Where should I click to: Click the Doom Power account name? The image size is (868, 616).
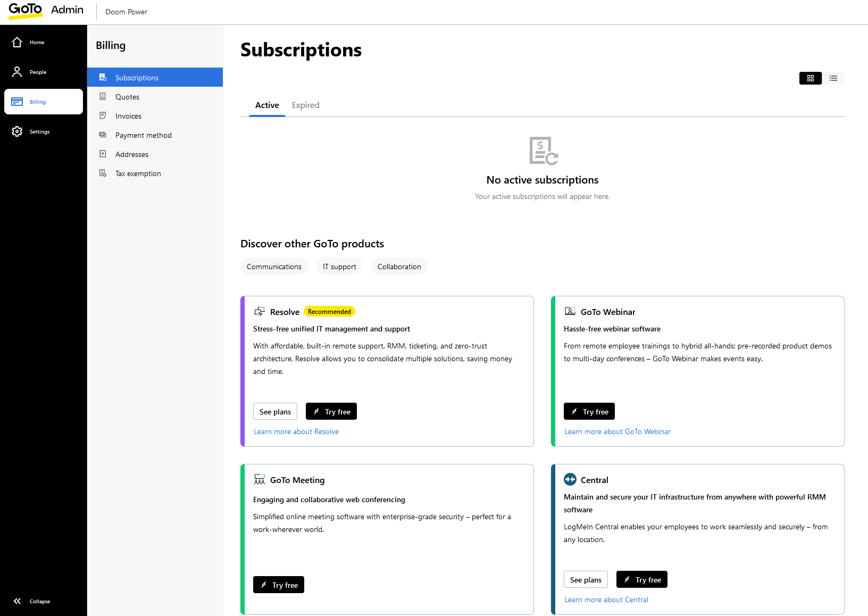pos(126,12)
